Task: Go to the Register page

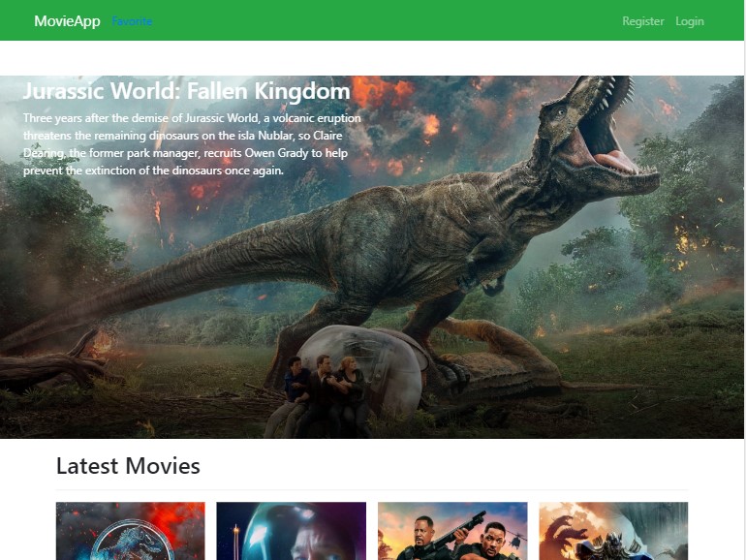Action: coord(642,21)
